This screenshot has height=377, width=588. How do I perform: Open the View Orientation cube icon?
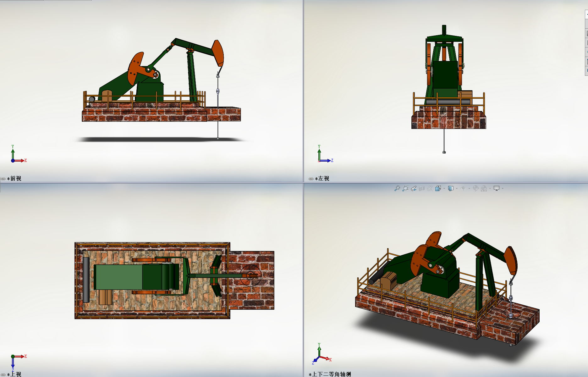(x=438, y=188)
